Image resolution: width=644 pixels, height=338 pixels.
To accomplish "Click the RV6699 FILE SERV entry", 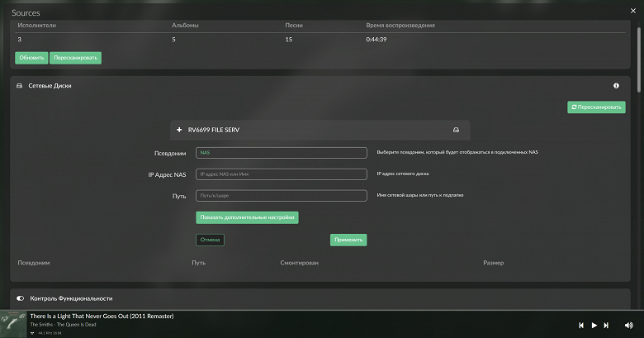I will click(320, 130).
